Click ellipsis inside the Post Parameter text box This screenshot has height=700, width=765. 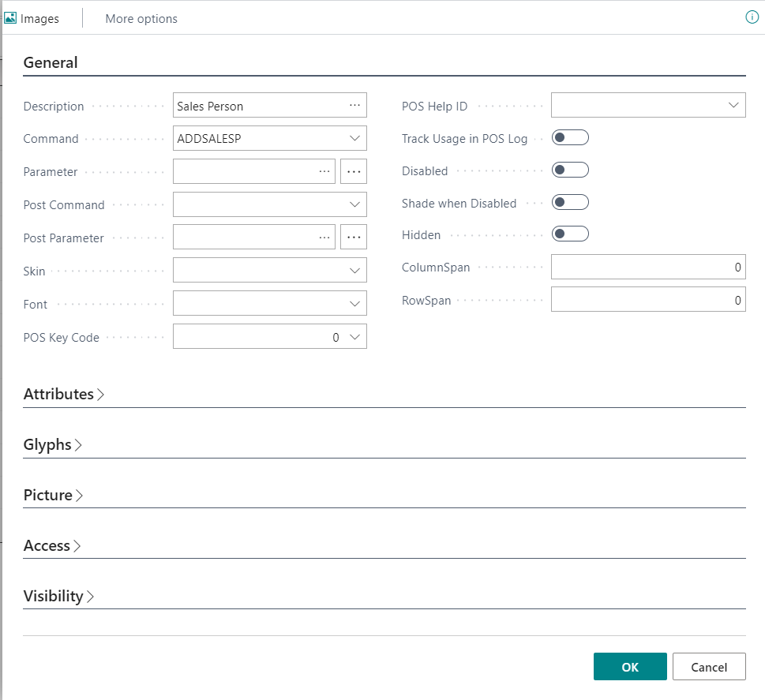coord(324,238)
